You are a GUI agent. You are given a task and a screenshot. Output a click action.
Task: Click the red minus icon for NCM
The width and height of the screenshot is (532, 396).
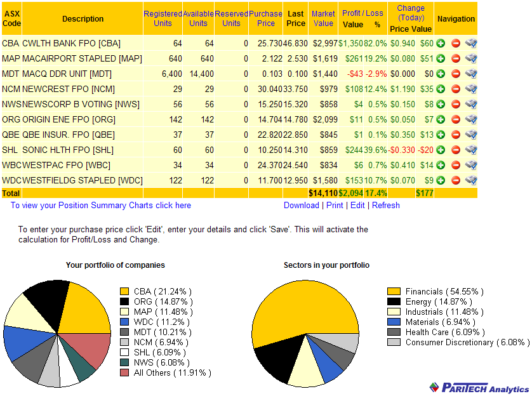456,89
